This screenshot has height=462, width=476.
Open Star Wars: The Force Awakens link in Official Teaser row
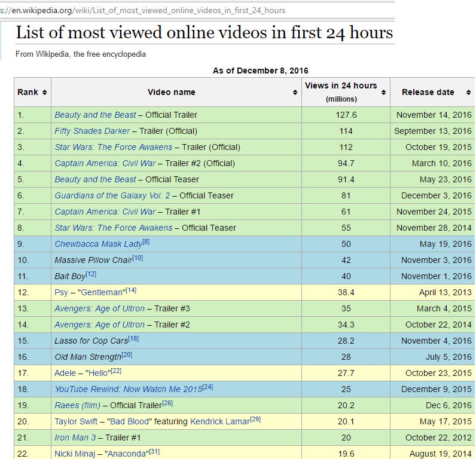tap(114, 228)
